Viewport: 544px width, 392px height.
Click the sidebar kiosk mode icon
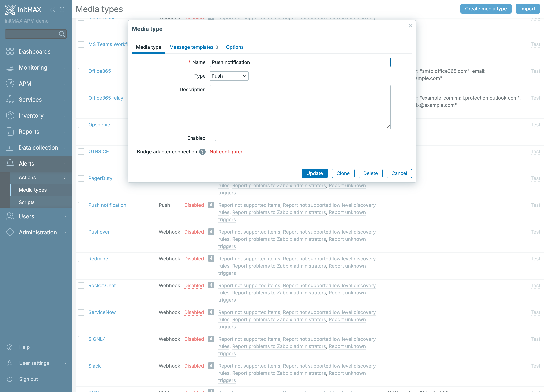click(62, 9)
